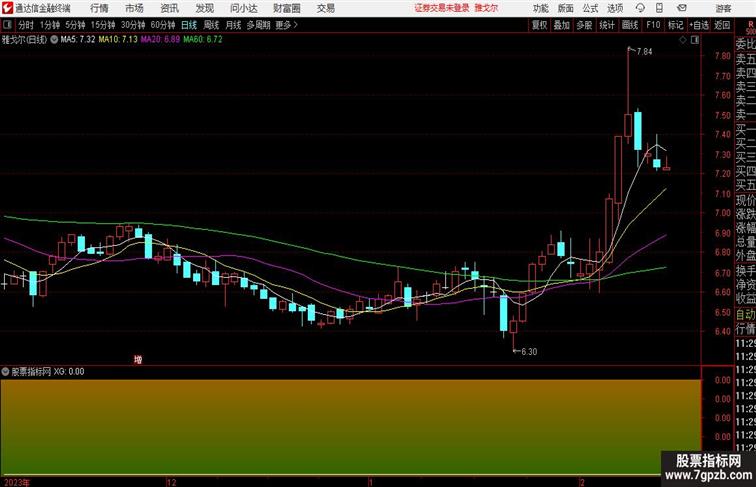The height and width of the screenshot is (487, 756).
Task: Toggle the side panel icon at chart top right
Action: (695, 40)
